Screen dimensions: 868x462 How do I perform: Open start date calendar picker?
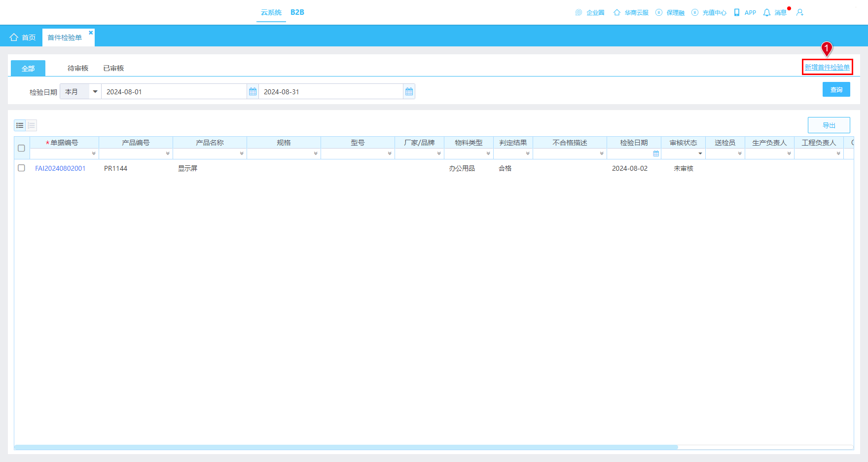tap(253, 91)
